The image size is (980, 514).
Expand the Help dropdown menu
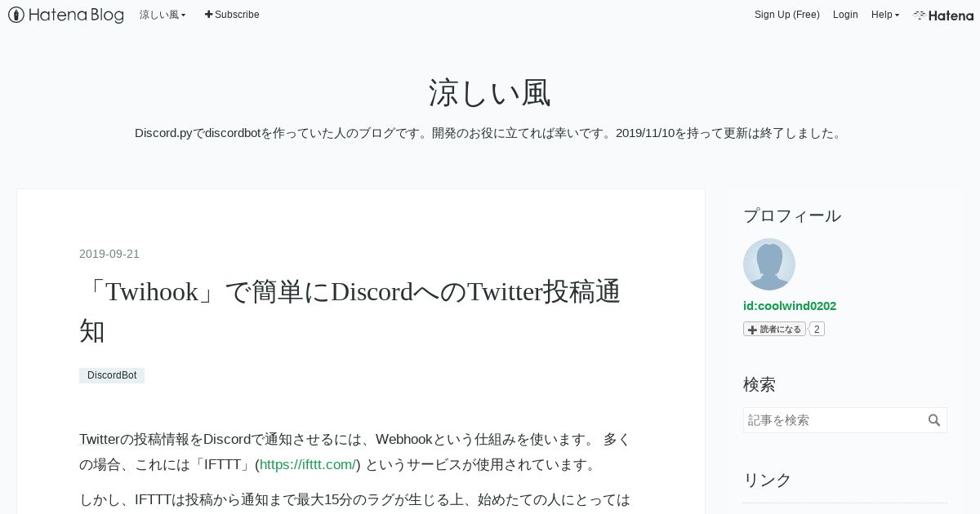tap(885, 15)
